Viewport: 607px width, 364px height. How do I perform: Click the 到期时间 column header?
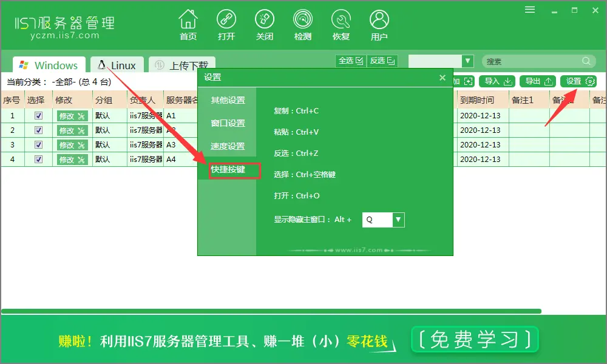[483, 100]
